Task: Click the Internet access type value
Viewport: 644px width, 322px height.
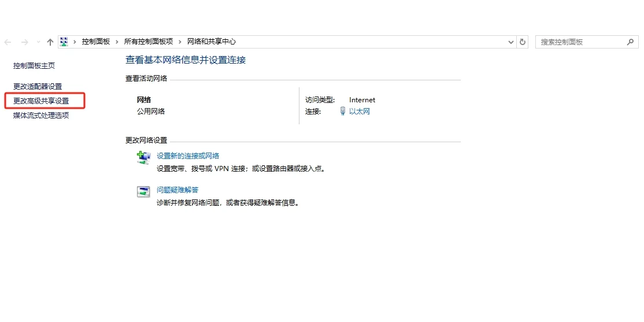Action: (362, 100)
